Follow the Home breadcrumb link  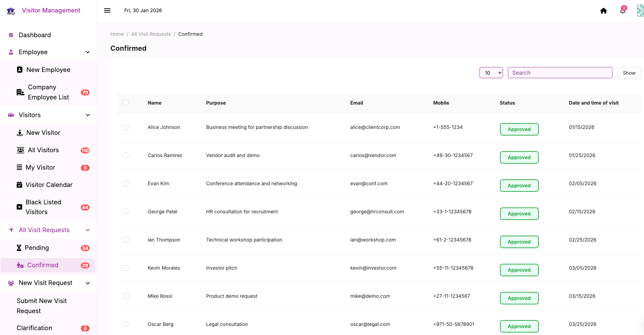(117, 34)
